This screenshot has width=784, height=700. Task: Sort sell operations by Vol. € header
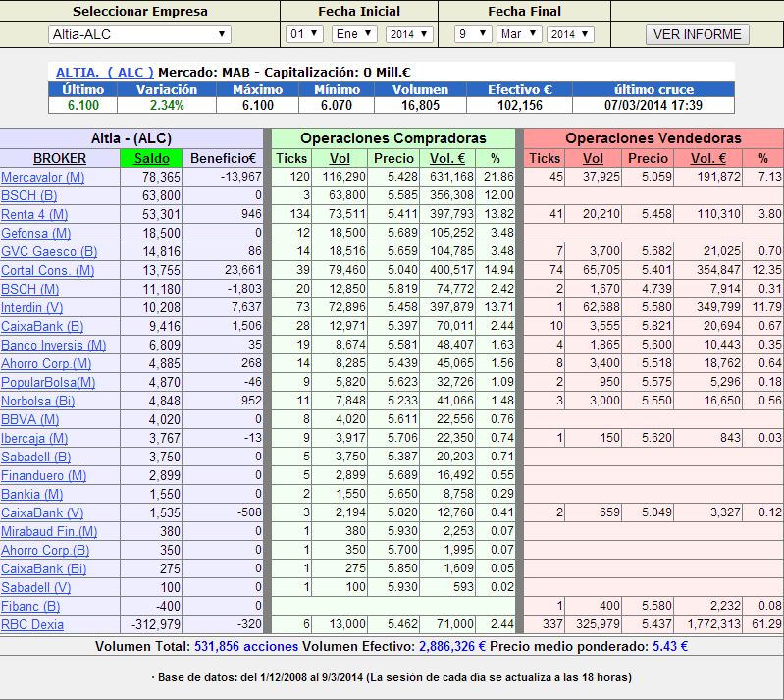[708, 158]
